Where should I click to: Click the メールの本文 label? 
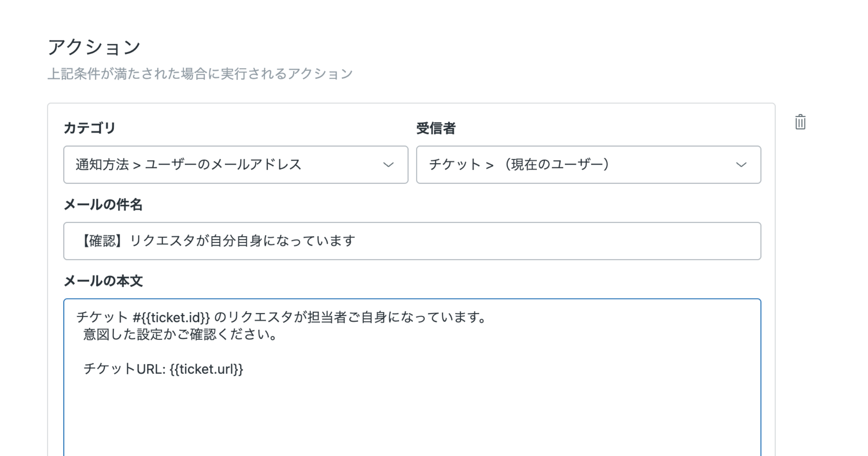103,281
